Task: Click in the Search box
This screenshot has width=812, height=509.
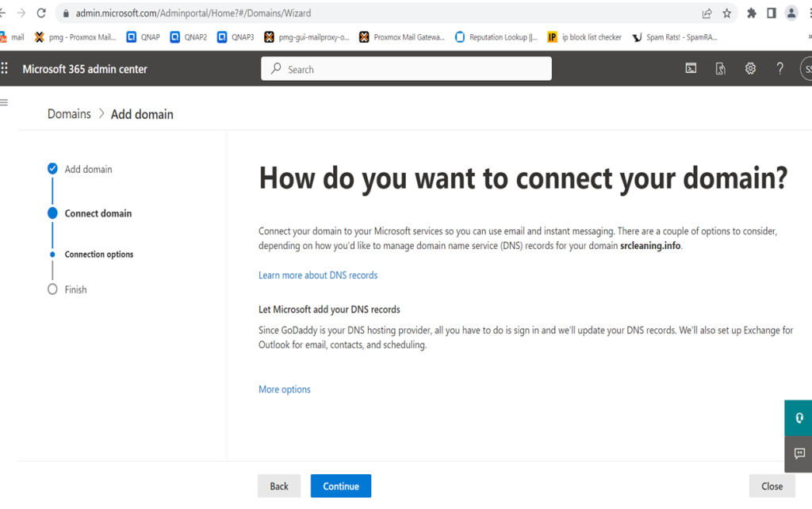Action: point(406,69)
